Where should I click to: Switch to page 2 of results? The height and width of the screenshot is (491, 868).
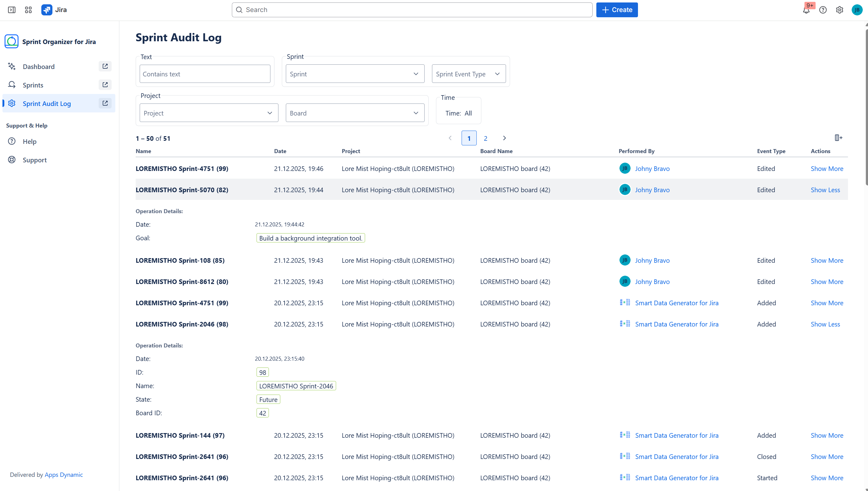[x=485, y=138]
